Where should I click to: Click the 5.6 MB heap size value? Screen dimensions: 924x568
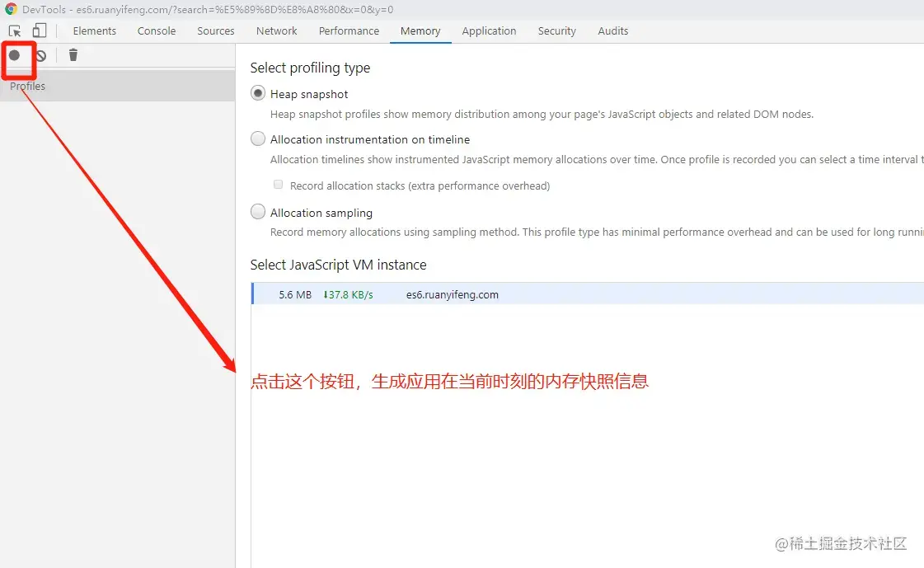[x=294, y=294]
